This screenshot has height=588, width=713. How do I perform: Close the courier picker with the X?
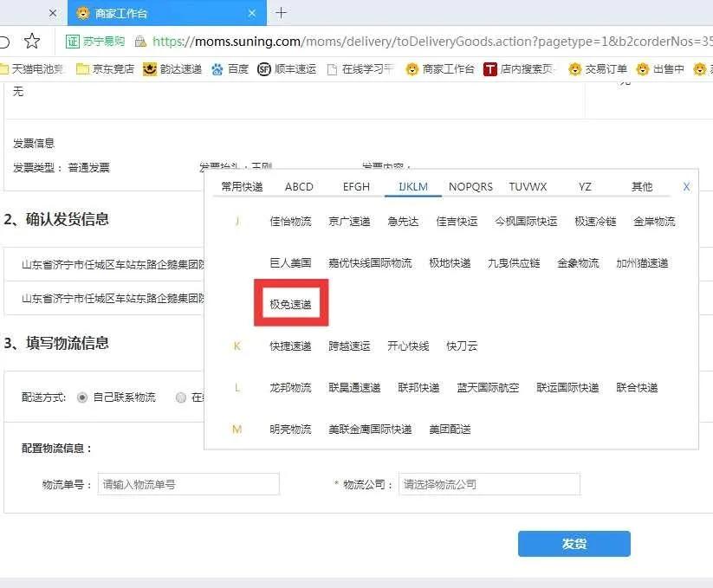(686, 186)
